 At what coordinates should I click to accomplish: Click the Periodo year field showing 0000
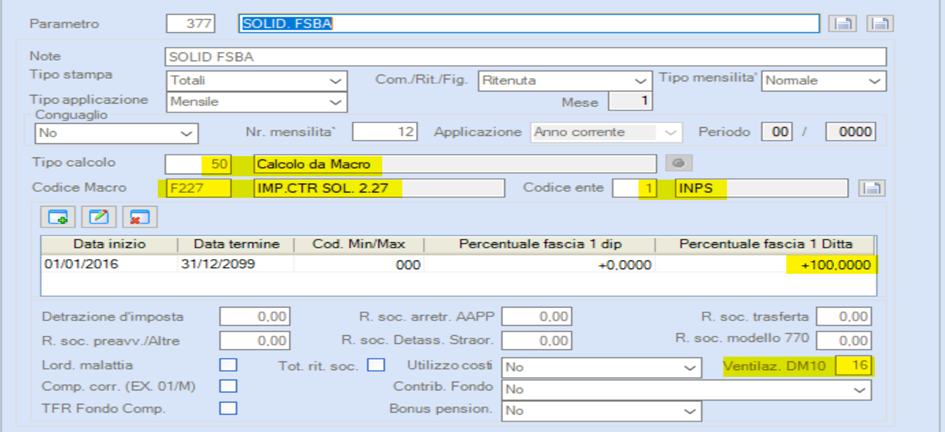point(850,131)
